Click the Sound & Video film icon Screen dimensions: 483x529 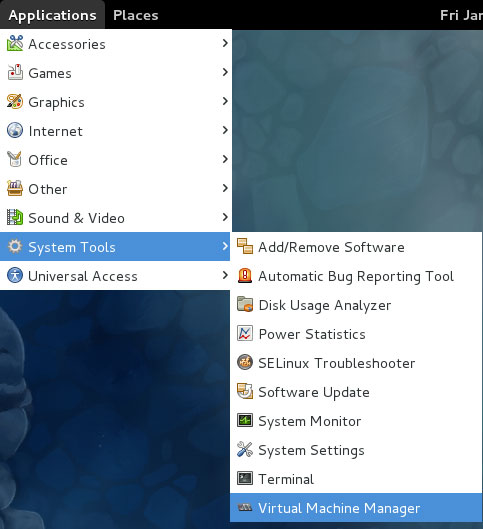point(15,218)
